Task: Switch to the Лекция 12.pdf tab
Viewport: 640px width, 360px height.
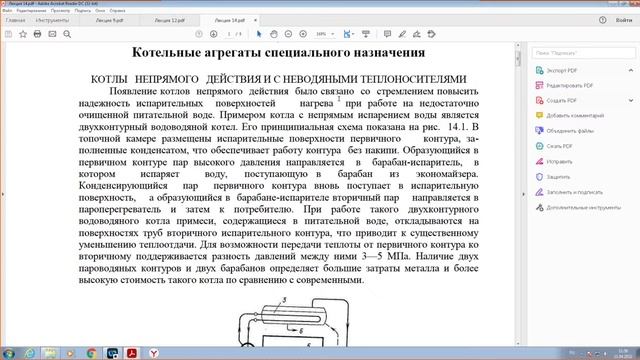Action: click(x=169, y=20)
